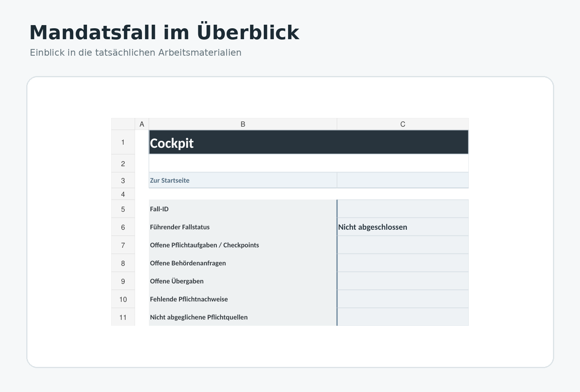Viewport: 580px width, 392px height.
Task: Click the Führender Fallstatus label cell
Action: point(243,227)
